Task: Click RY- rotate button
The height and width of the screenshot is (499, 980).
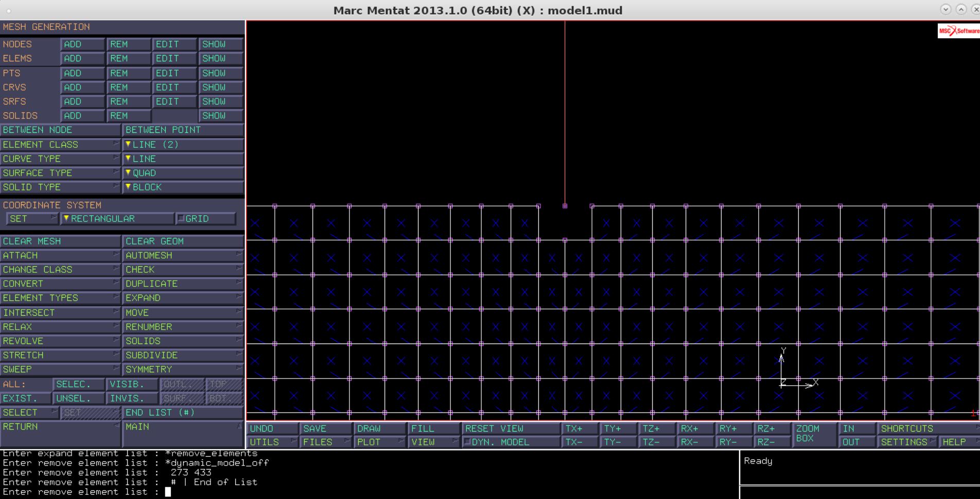Action: (x=734, y=442)
